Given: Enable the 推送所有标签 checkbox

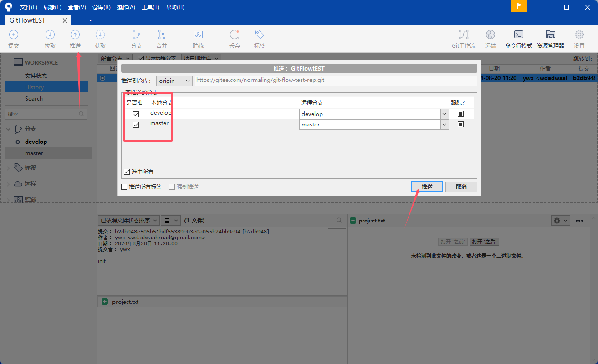Looking at the screenshot, I should point(124,187).
